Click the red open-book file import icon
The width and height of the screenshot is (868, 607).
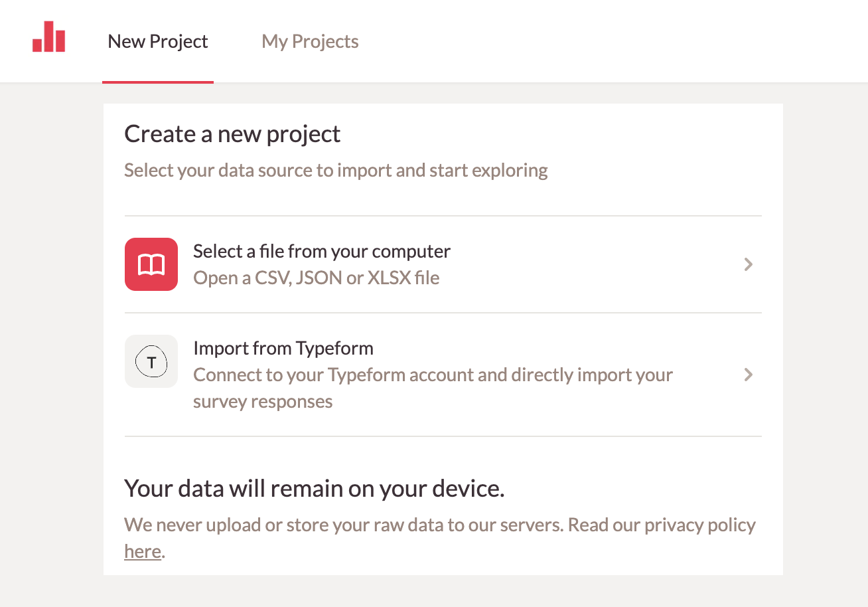[x=151, y=264]
